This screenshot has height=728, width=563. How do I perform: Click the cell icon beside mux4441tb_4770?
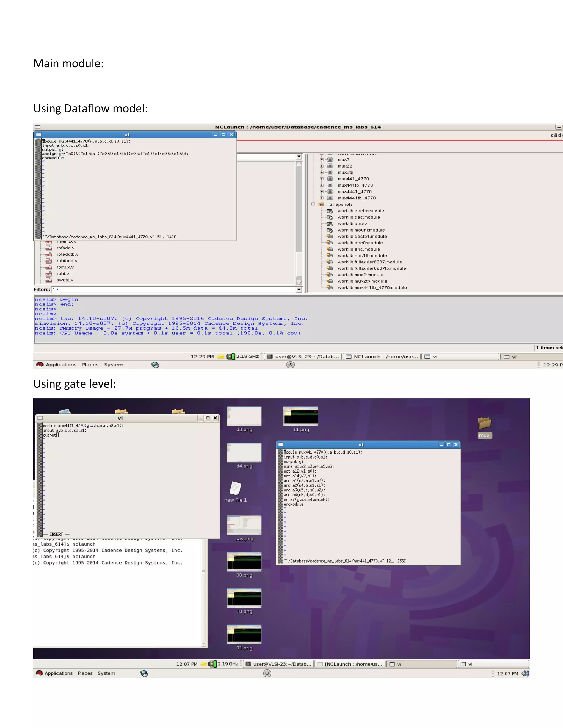tap(330, 198)
